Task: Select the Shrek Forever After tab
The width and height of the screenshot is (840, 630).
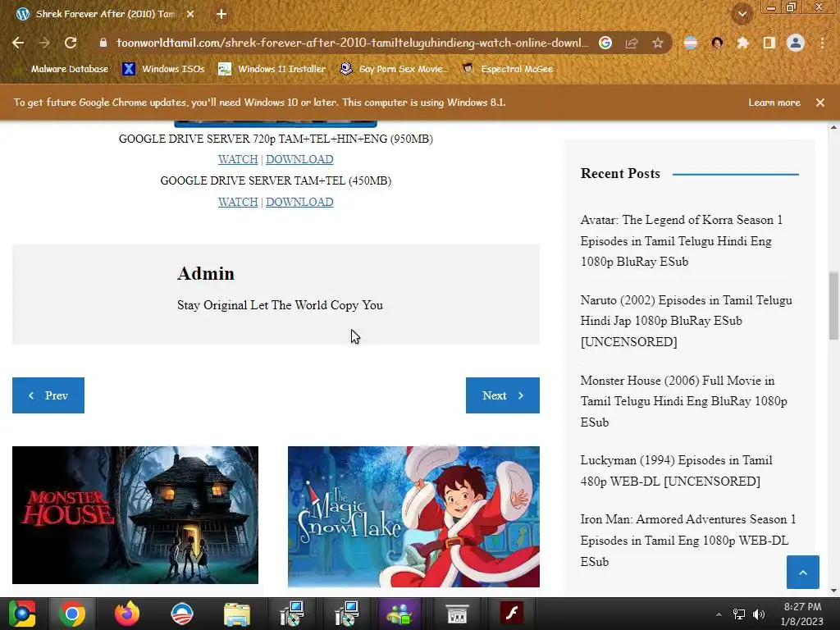Action: tap(105, 14)
